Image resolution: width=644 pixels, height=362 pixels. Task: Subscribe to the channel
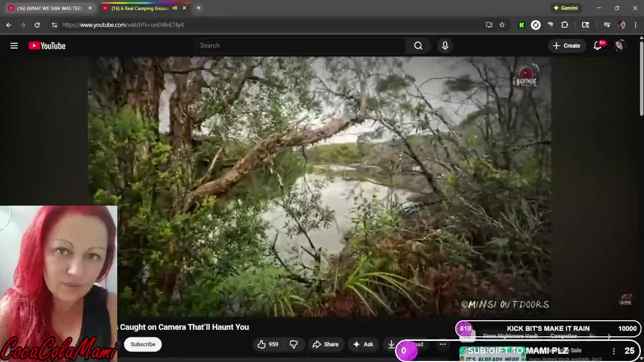pos(143,344)
